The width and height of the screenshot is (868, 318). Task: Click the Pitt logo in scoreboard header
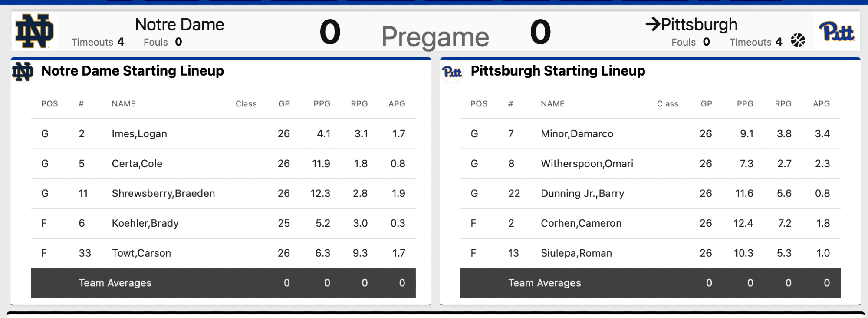click(x=836, y=31)
